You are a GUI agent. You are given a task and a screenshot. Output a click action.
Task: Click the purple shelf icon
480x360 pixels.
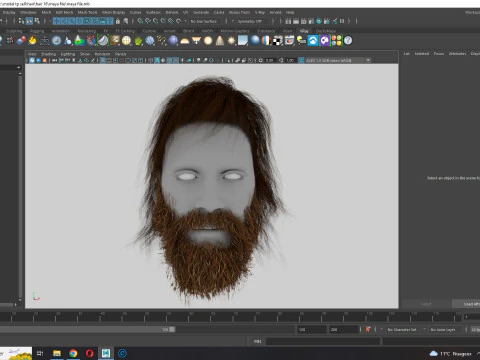pyautogui.click(x=324, y=41)
